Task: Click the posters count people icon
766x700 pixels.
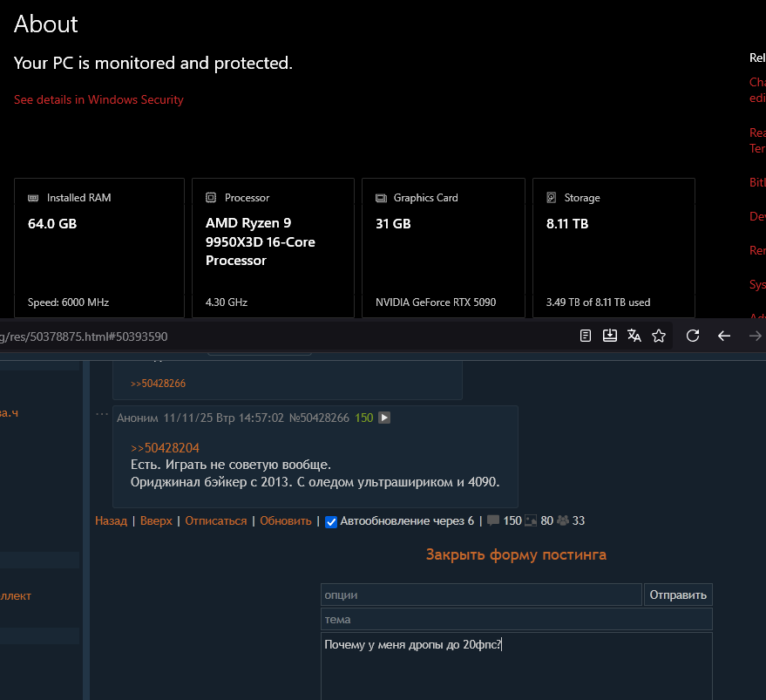Action: point(563,521)
